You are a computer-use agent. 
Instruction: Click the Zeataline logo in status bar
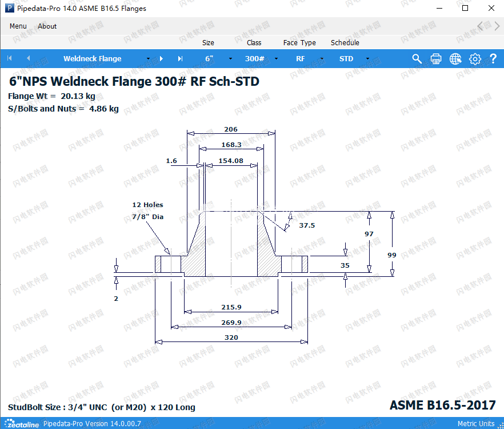(x=22, y=423)
